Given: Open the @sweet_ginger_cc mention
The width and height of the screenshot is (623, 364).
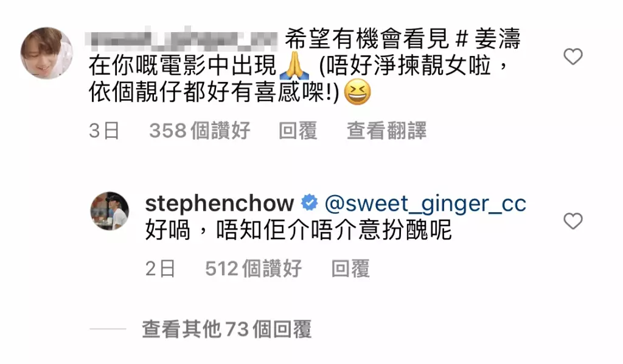Looking at the screenshot, I should 425,204.
